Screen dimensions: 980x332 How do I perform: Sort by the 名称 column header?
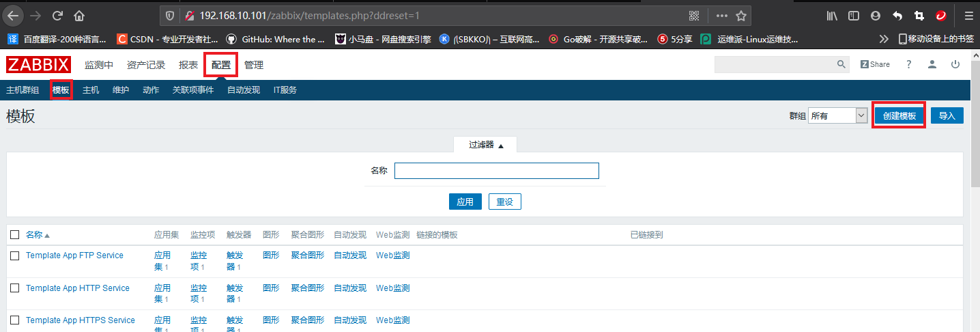pyautogui.click(x=38, y=235)
